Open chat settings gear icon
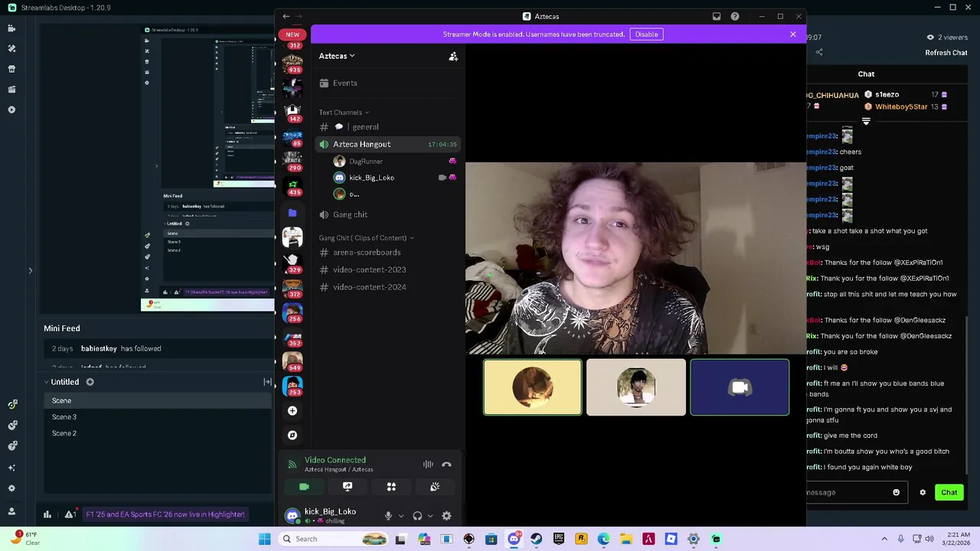 pos(923,493)
